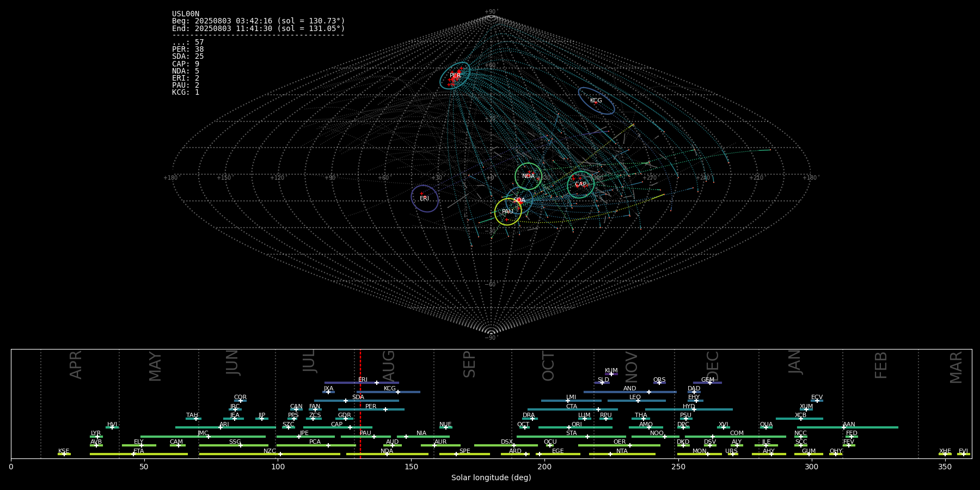The image size is (980, 490).
Task: Click the 'SDA: 25' legend entry
Action: click(x=188, y=57)
